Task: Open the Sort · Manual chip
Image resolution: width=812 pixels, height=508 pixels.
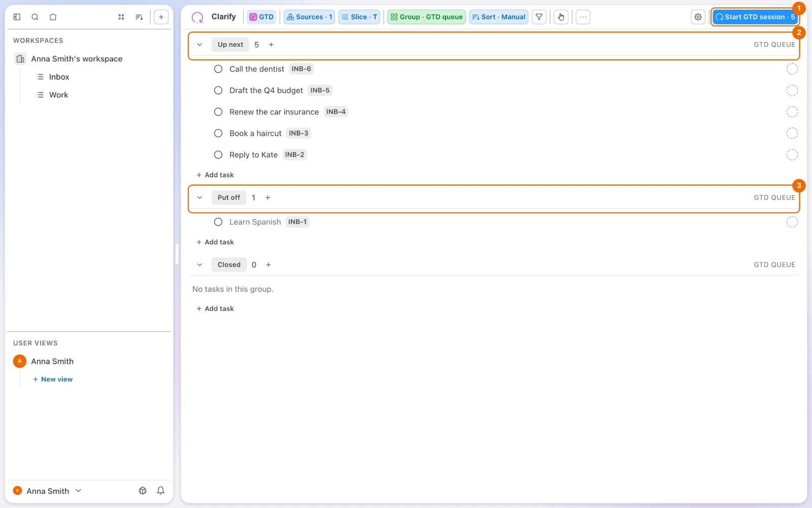Action: 498,17
